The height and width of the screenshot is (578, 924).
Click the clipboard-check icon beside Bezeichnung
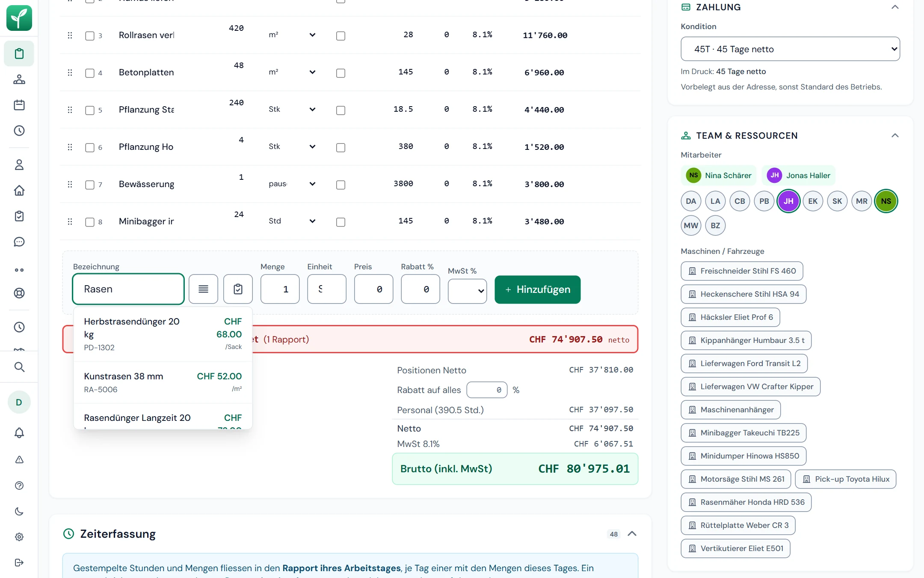238,289
